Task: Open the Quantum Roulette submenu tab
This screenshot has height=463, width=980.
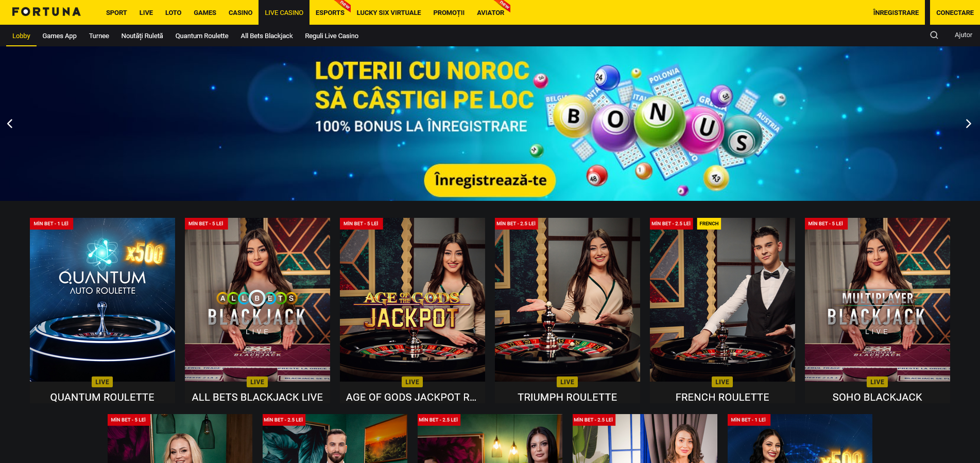Action: click(x=202, y=36)
